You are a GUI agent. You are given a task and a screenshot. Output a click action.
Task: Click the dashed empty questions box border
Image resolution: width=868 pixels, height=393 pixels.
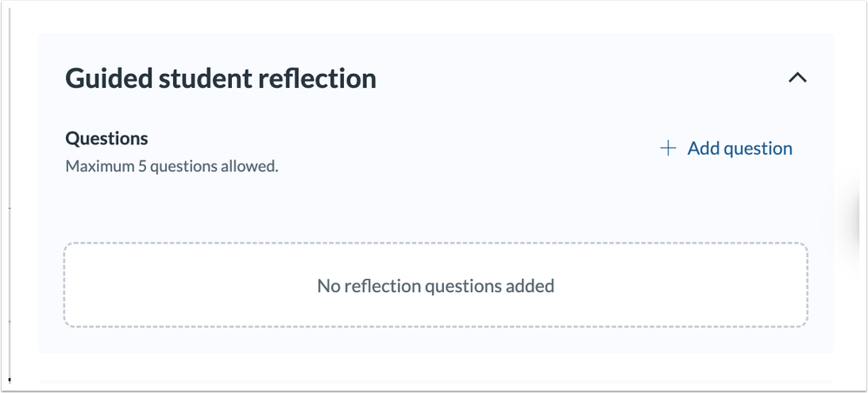pyautogui.click(x=435, y=243)
